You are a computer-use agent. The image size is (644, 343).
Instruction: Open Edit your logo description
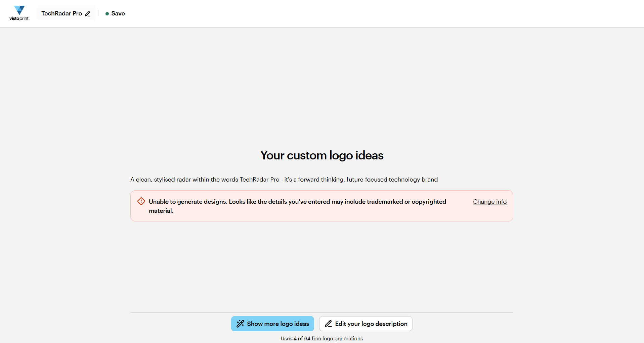366,324
